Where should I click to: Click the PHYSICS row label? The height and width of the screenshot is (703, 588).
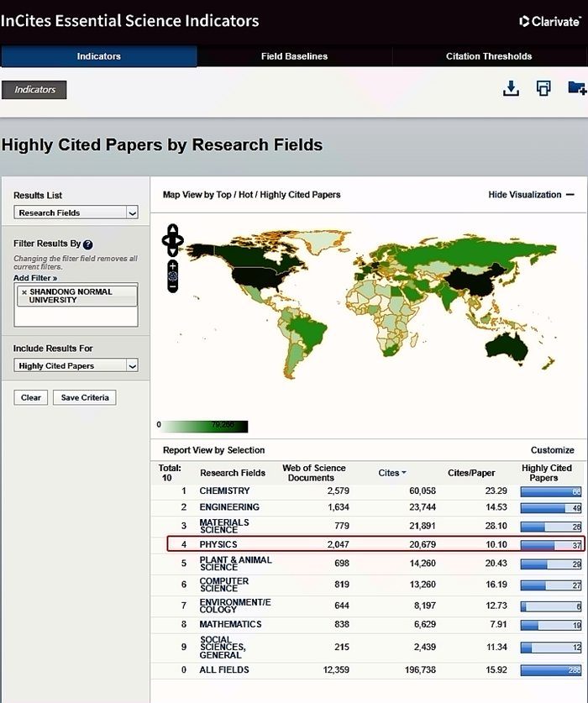(x=218, y=544)
